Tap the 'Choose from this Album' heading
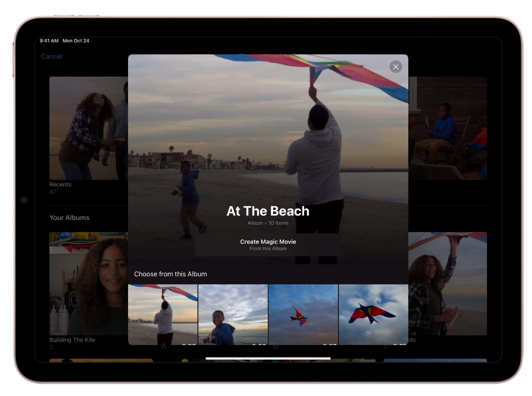The width and height of the screenshot is (532, 396). 170,274
